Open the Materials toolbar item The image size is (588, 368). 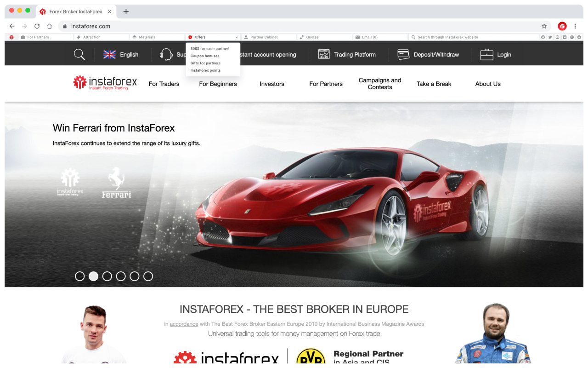tap(158, 37)
